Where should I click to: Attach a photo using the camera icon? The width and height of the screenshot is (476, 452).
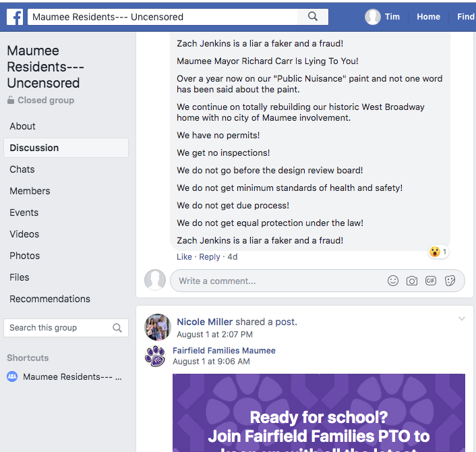[412, 281]
